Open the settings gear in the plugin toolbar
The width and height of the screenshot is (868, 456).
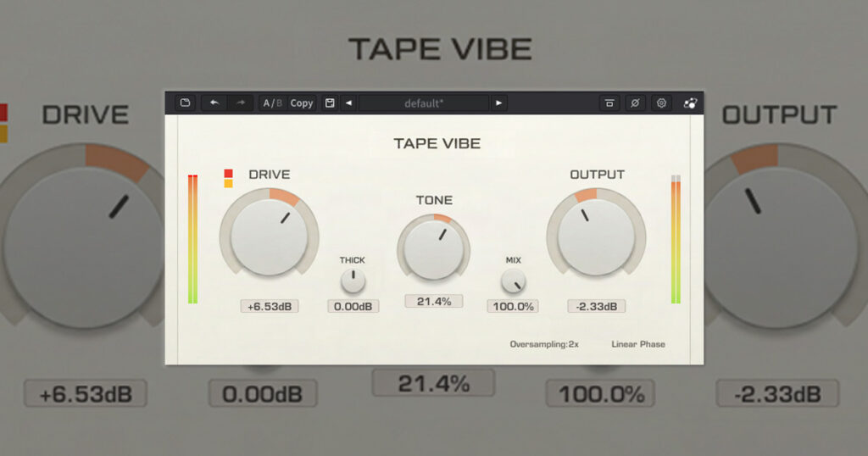pos(661,103)
